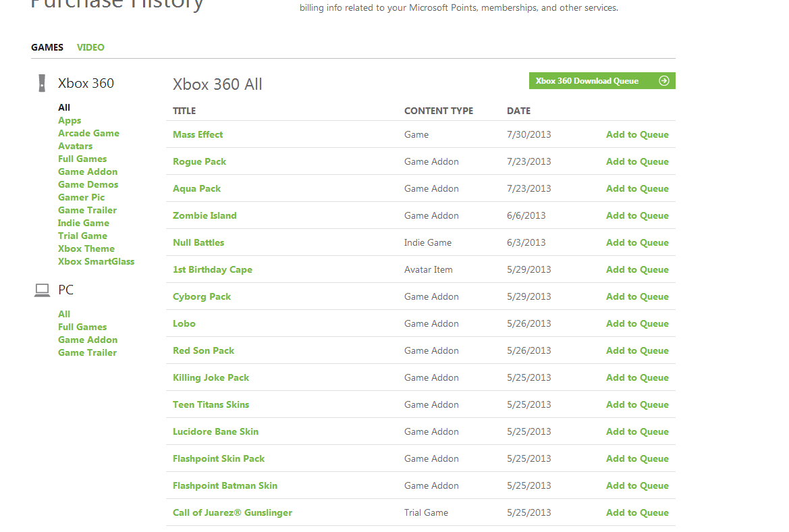Open Call of Juarez Gunslinger title

(232, 513)
